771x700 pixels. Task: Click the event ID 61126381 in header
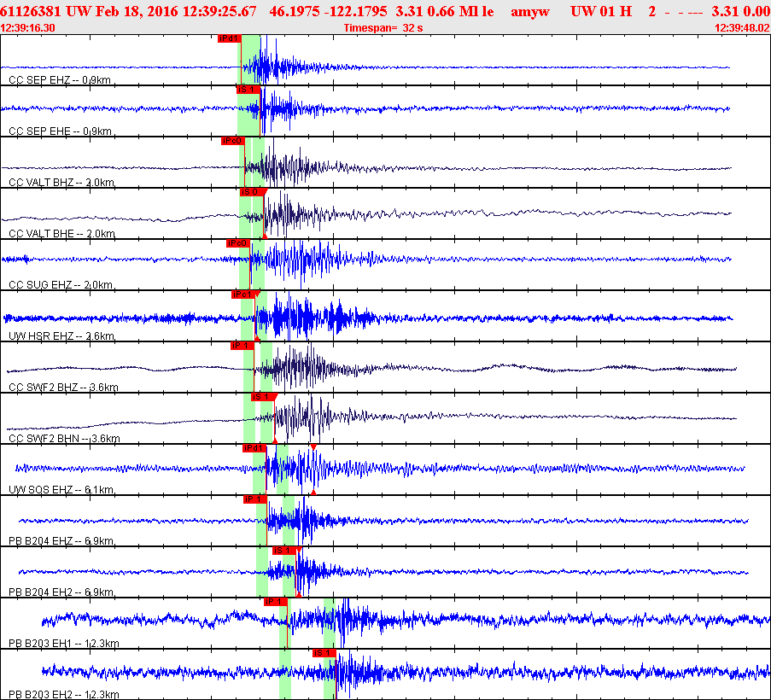tap(31, 11)
